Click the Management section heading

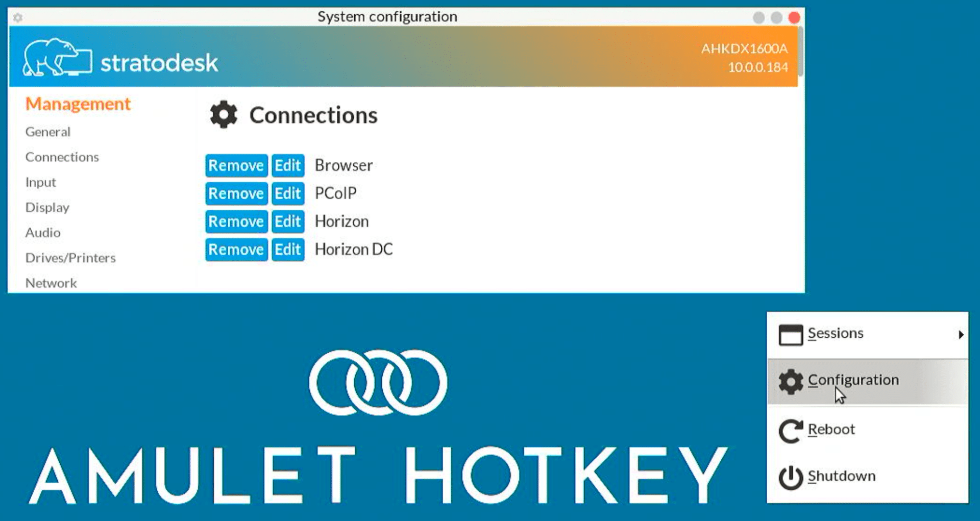(x=78, y=104)
